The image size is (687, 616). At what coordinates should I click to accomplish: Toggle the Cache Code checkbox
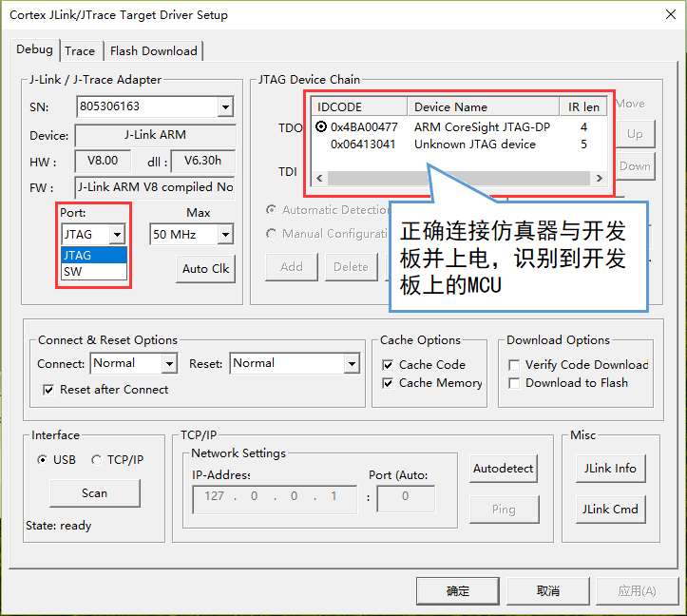point(388,365)
